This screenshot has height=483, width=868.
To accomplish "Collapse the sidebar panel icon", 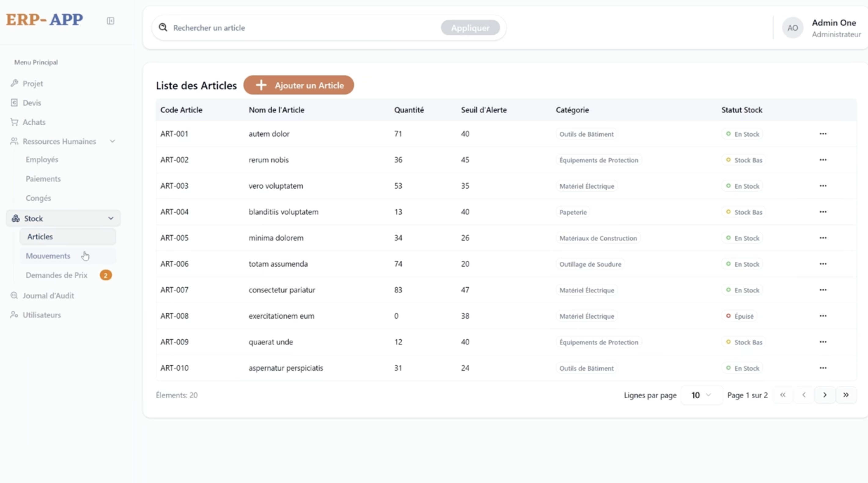I will (111, 21).
